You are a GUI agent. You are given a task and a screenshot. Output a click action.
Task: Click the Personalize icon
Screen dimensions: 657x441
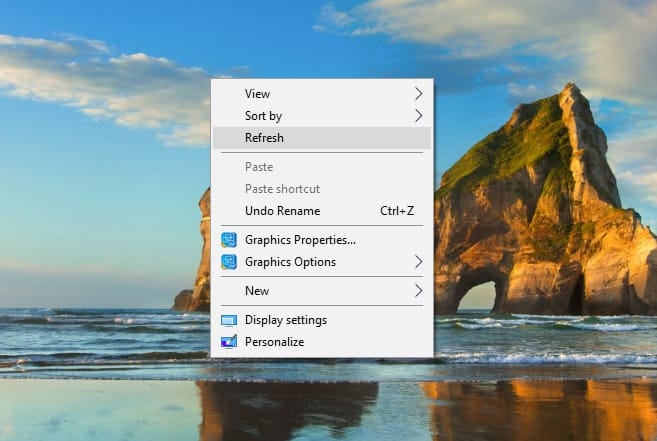click(228, 342)
